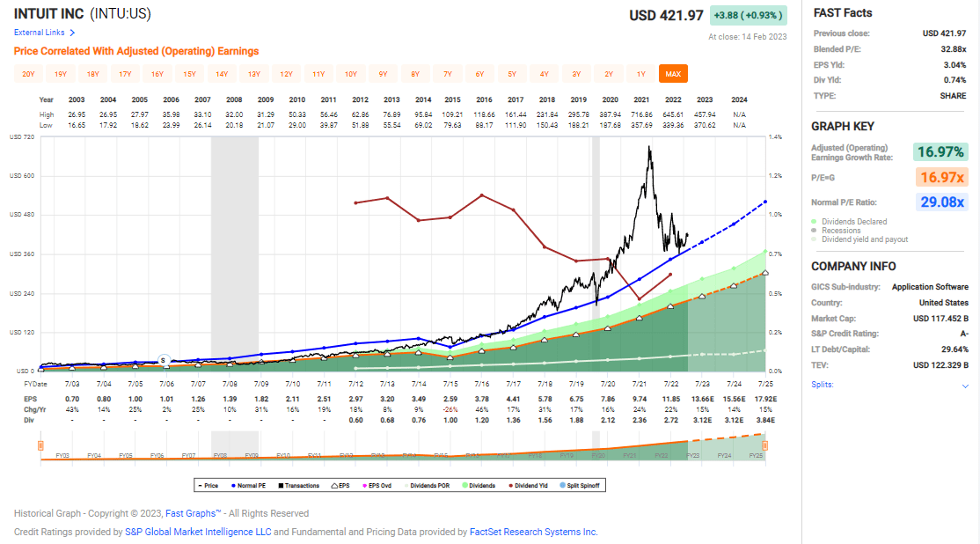Toggle the Price series in the legend

pyautogui.click(x=211, y=485)
